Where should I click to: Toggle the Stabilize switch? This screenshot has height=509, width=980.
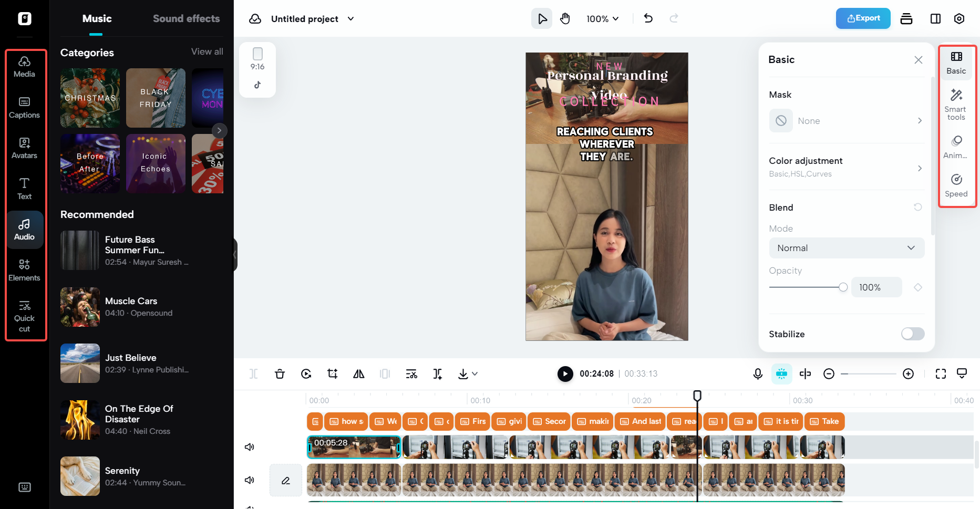[912, 334]
